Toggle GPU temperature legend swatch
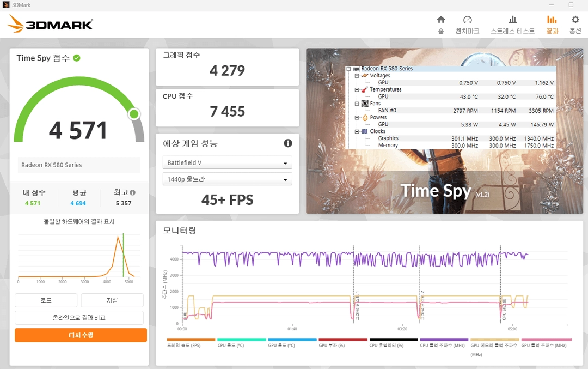 (x=292, y=340)
